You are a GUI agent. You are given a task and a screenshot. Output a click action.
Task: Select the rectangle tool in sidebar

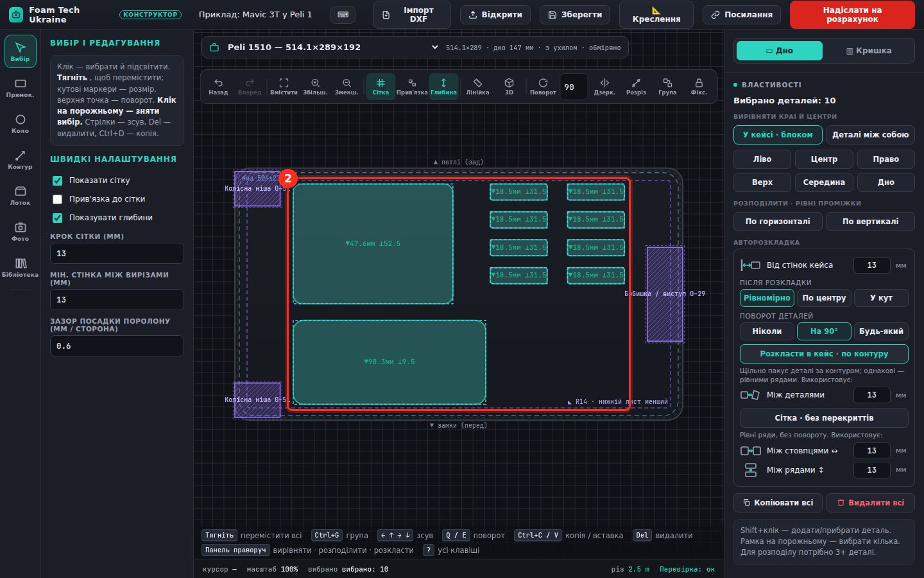[x=20, y=88]
